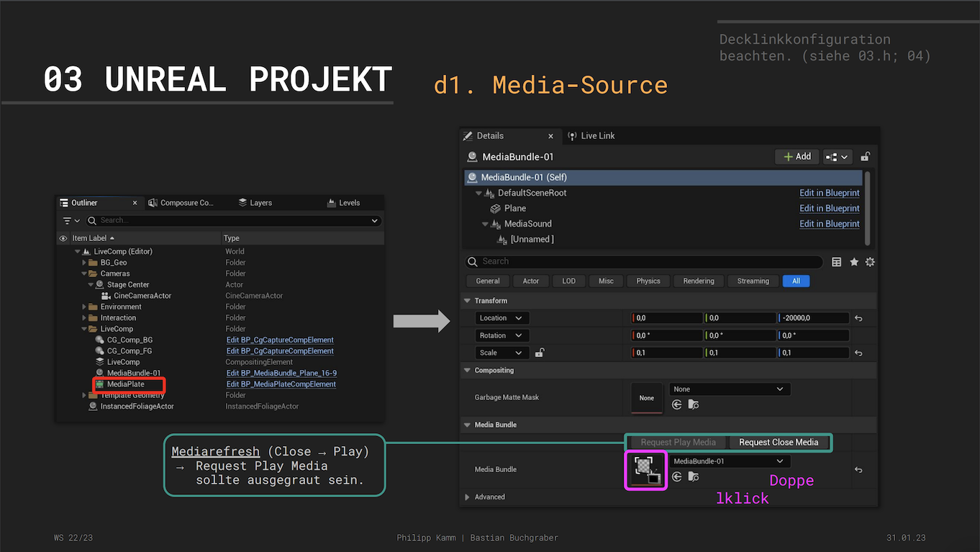Toggle the Scale ratio lock
980x552 pixels.
(540, 353)
